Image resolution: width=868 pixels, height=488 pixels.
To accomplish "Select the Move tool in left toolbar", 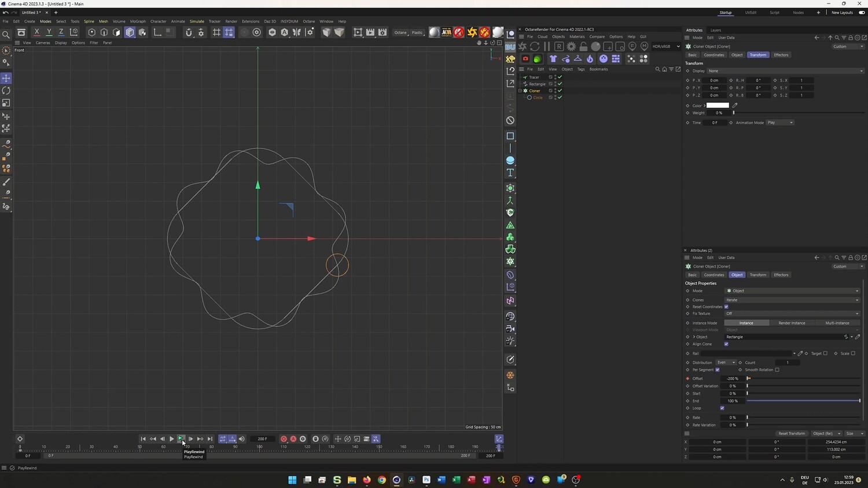I will (6, 78).
